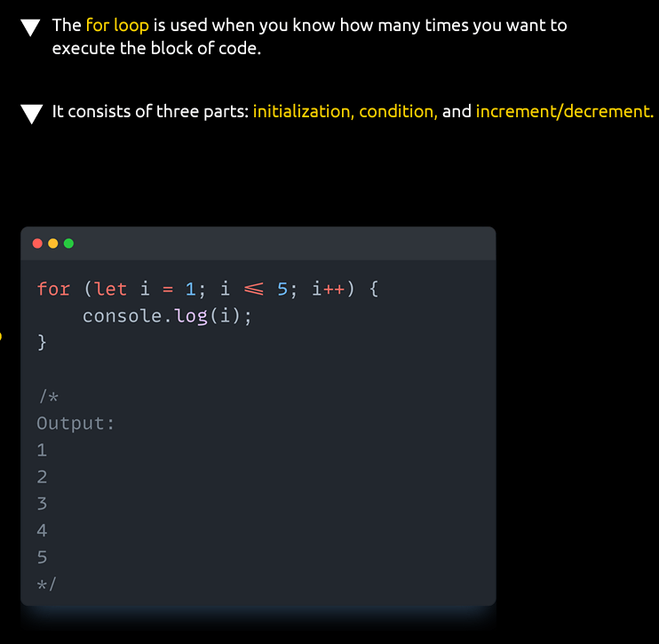This screenshot has height=644, width=659.
Task: Place cursor on the console.log(i); line
Action: point(167,316)
